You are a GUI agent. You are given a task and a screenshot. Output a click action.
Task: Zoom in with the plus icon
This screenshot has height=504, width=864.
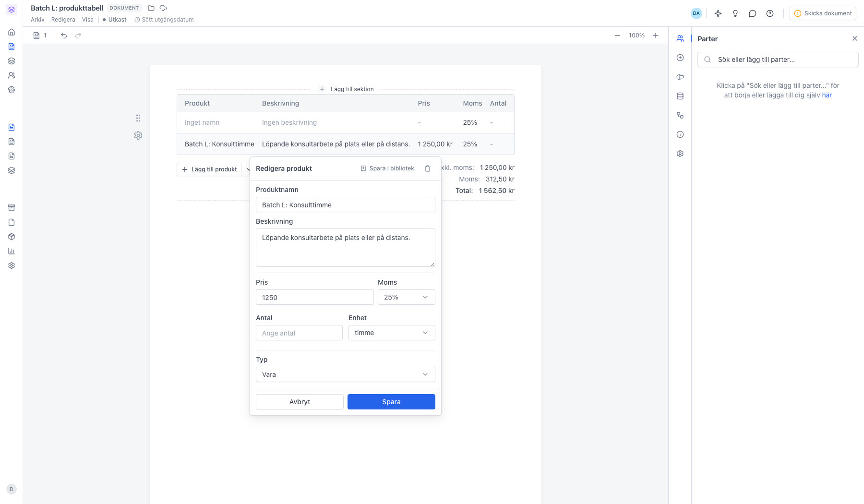[656, 36]
